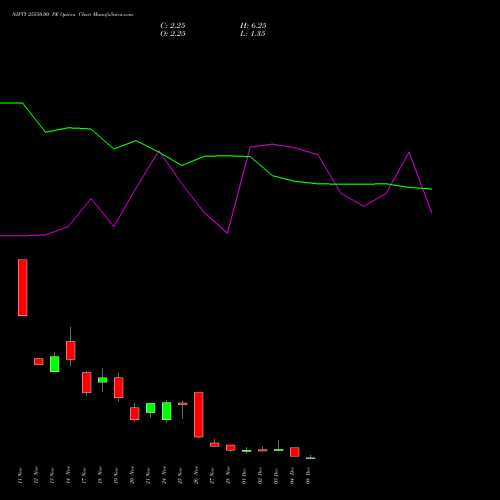Click the '28 Nov' date label
This screenshot has height=500, width=500.
228,476
